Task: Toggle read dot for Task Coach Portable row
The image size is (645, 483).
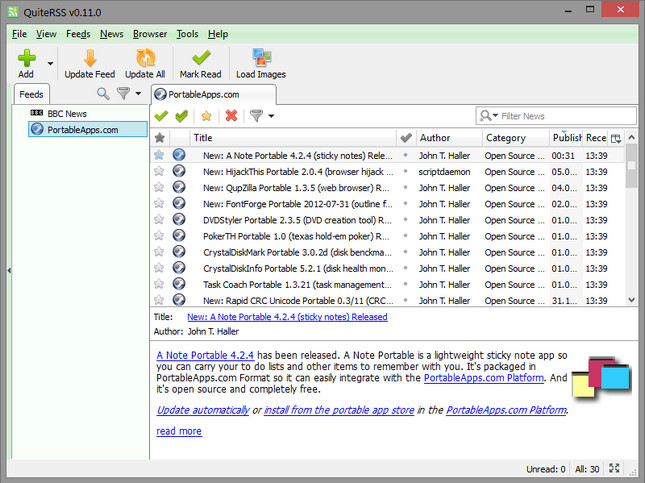Action: [405, 284]
